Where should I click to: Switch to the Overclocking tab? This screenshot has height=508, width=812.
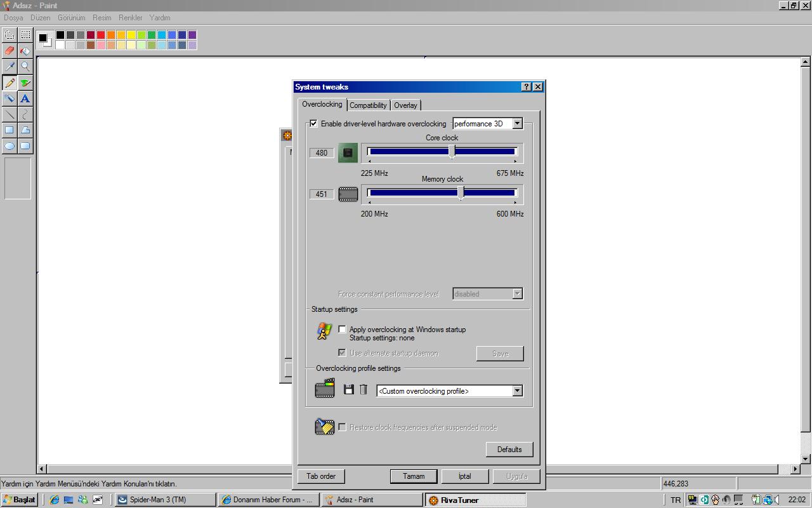(x=322, y=104)
